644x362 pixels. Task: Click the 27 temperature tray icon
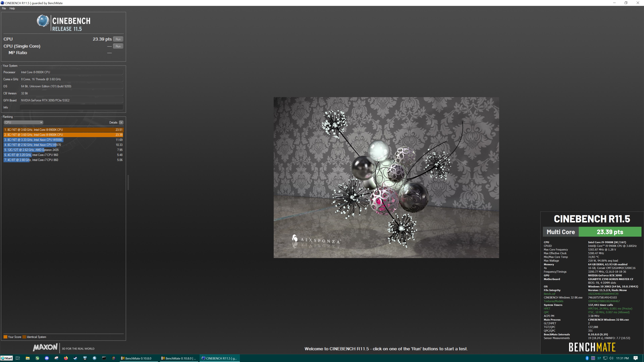(x=599, y=358)
